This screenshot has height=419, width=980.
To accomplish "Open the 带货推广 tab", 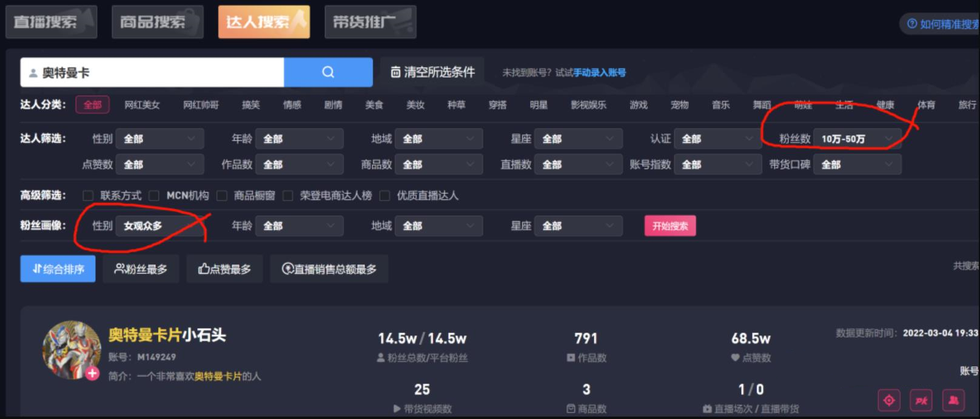I will point(371,22).
